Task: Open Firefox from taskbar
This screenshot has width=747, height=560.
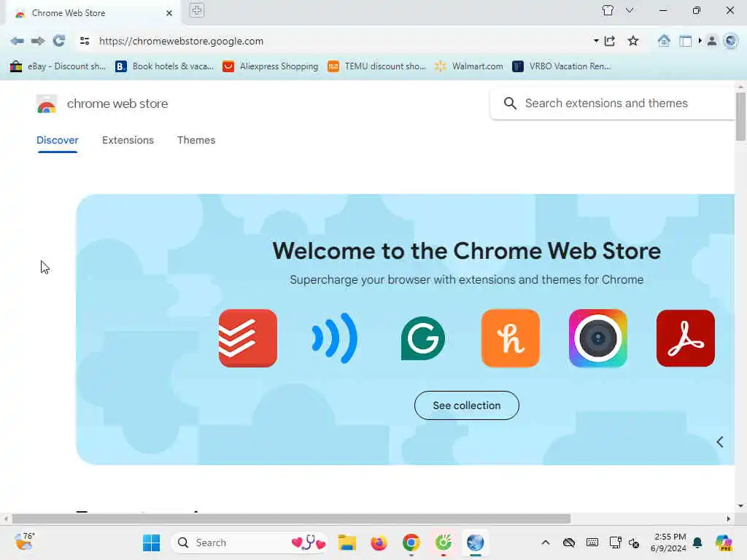Action: coord(379,542)
